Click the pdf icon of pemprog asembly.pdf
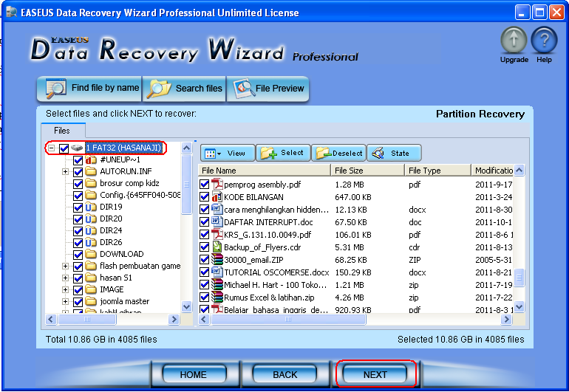Screen dimensions: 569x392 217,185
